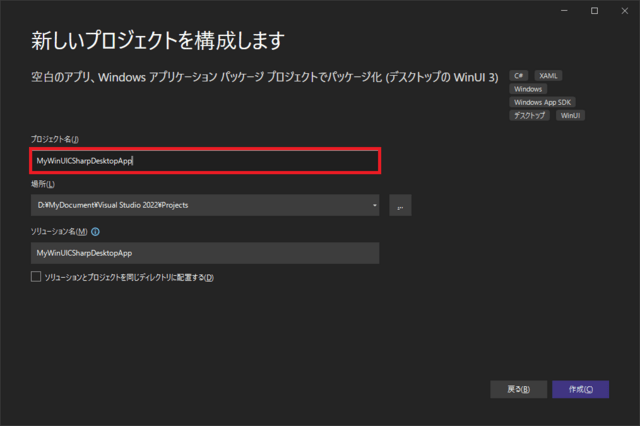Click the C# tag

point(519,75)
